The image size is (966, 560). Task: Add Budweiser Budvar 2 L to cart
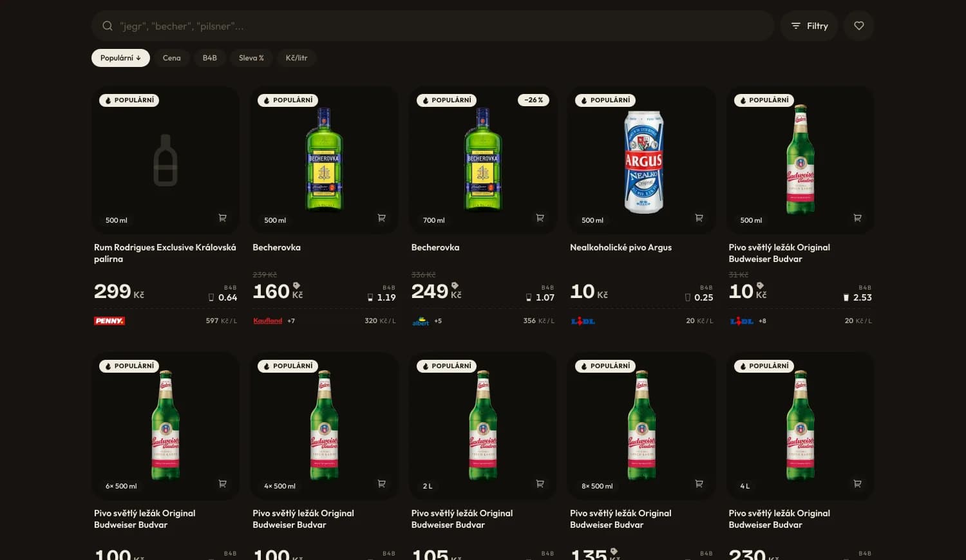(x=540, y=484)
